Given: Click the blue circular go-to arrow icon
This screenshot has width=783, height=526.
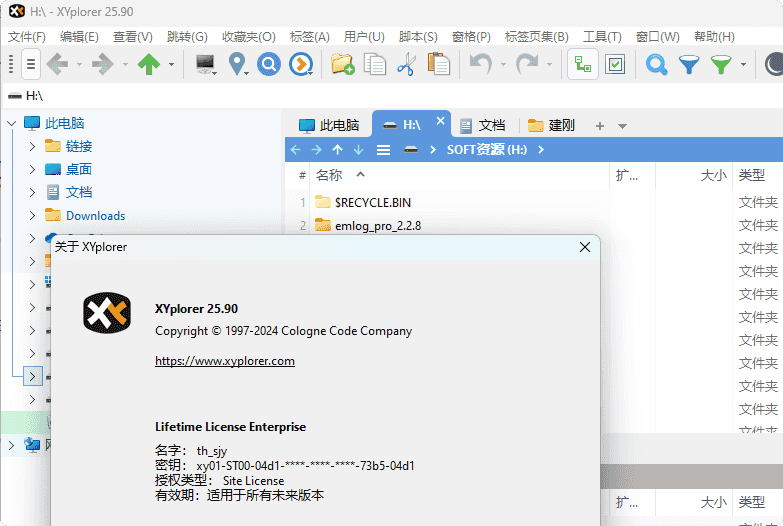Looking at the screenshot, I should pyautogui.click(x=301, y=64).
